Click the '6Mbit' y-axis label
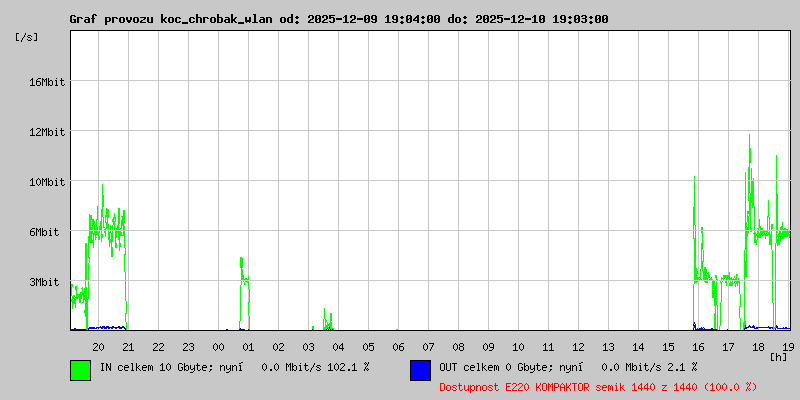 [x=44, y=232]
